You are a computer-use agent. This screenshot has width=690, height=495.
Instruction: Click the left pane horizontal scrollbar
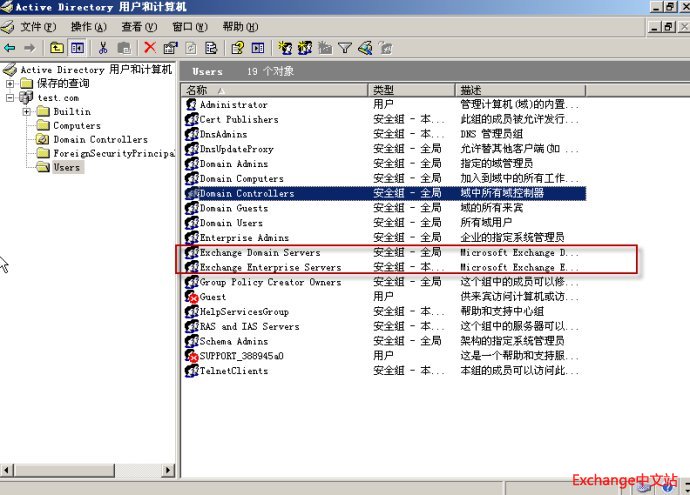pos(88,469)
